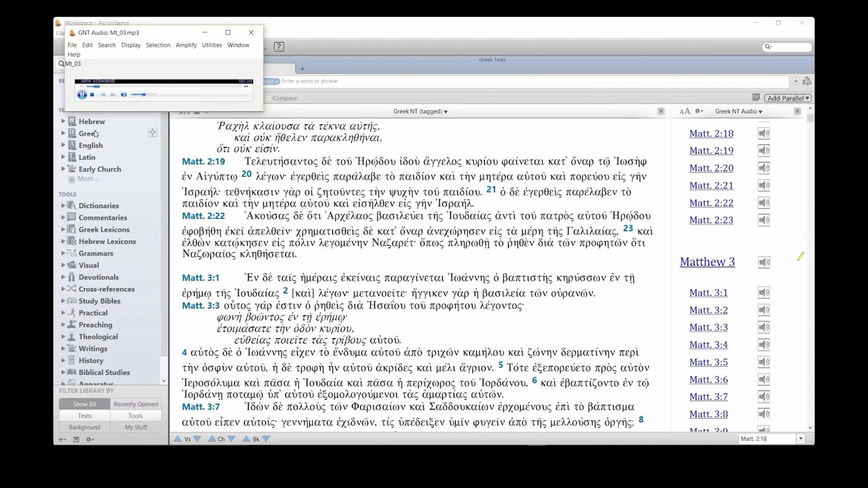Toggle the Compare checkbox
The width and height of the screenshot is (868, 488).
(x=269, y=98)
